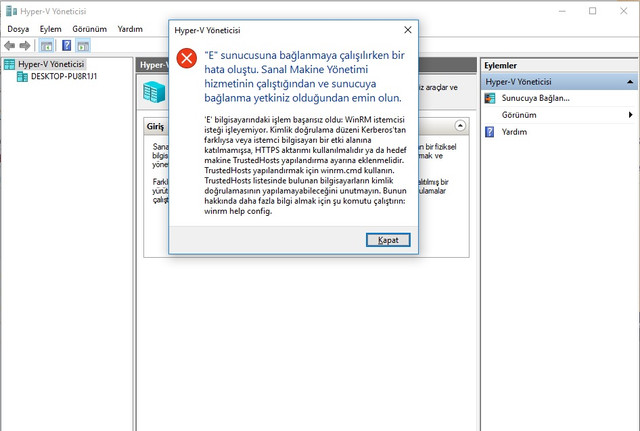Open the Eylem menu
Viewport: 640px width, 431px height.
click(51, 29)
